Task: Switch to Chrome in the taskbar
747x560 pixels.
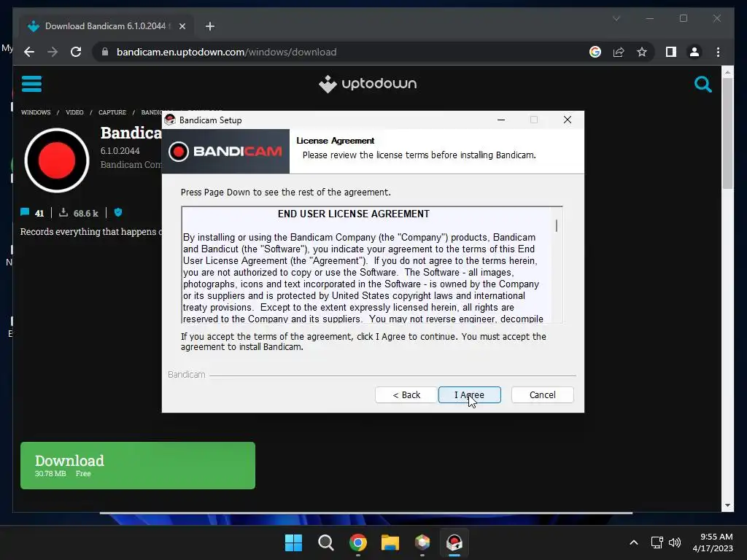Action: pos(357,542)
